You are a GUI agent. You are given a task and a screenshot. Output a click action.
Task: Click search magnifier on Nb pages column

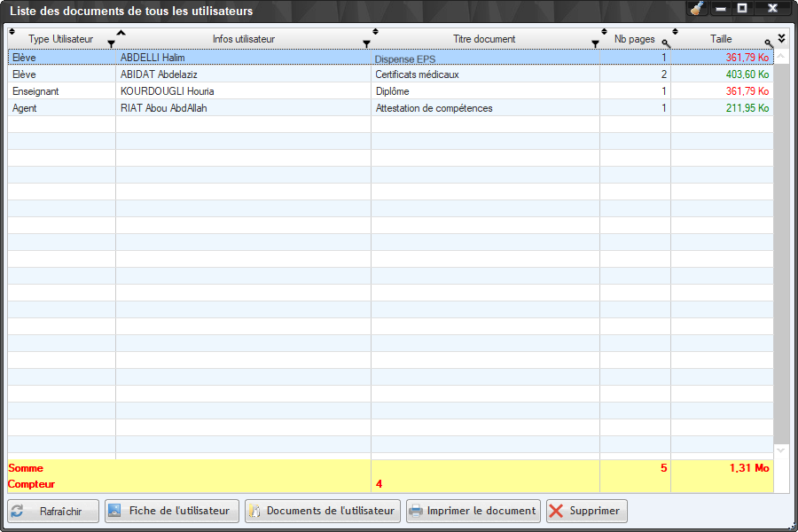666,43
